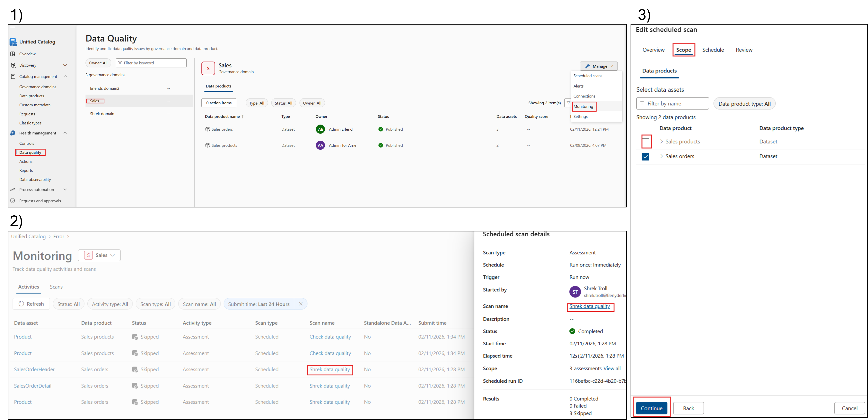The width and height of the screenshot is (868, 420).
Task: Click the Overview sidebar icon
Action: (x=13, y=54)
